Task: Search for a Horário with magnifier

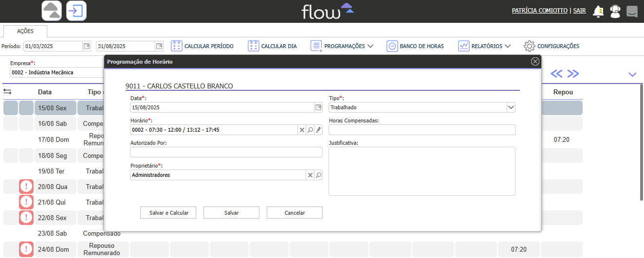Action: tap(310, 130)
